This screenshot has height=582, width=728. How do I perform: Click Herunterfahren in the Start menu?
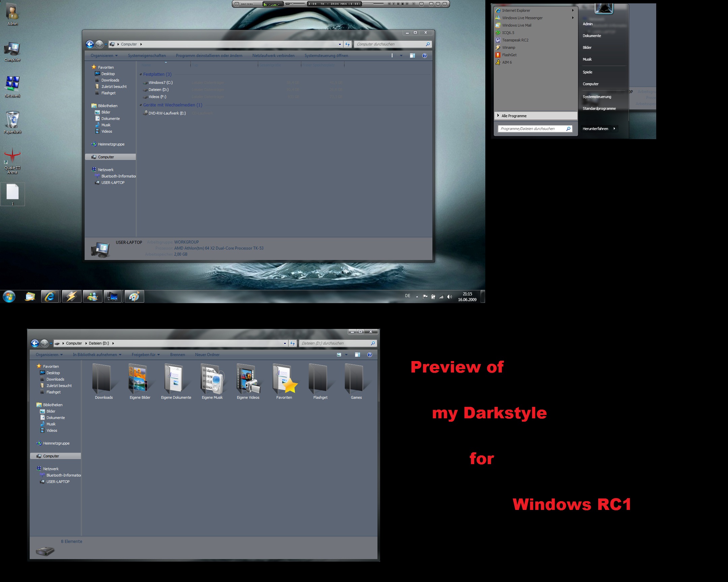pos(595,129)
